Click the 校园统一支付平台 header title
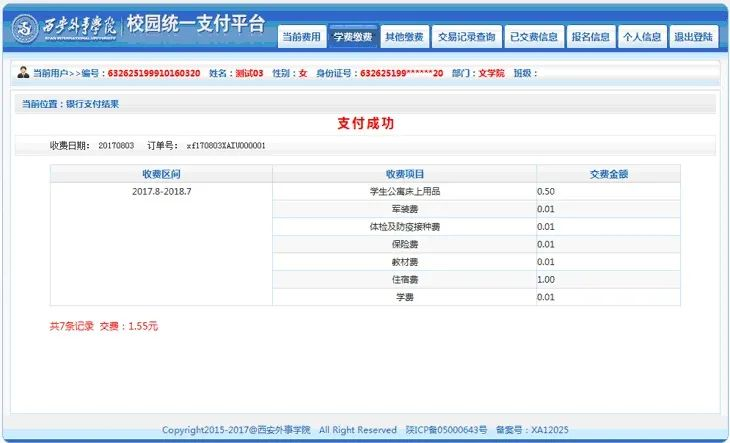Screen dimensions: 730x443 196,26
